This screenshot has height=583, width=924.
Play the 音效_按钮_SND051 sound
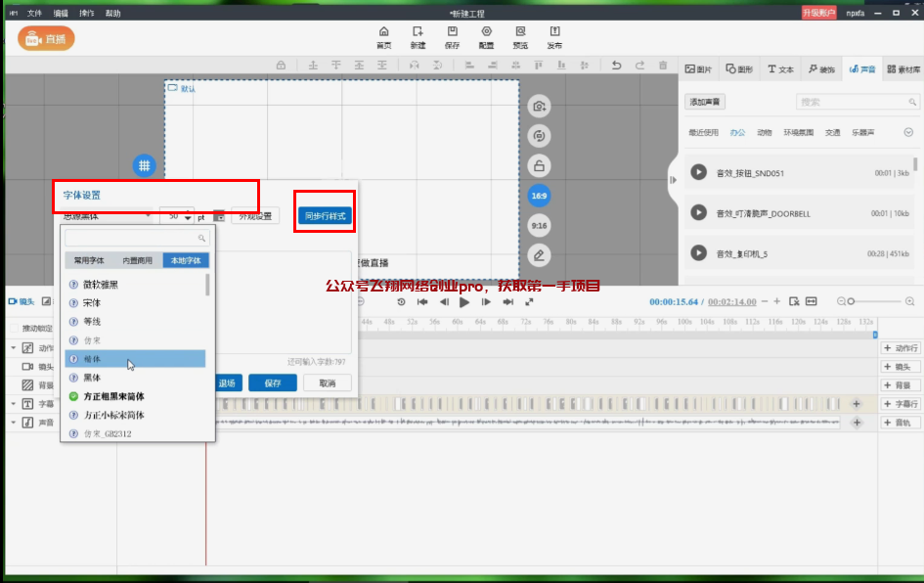[x=698, y=172]
